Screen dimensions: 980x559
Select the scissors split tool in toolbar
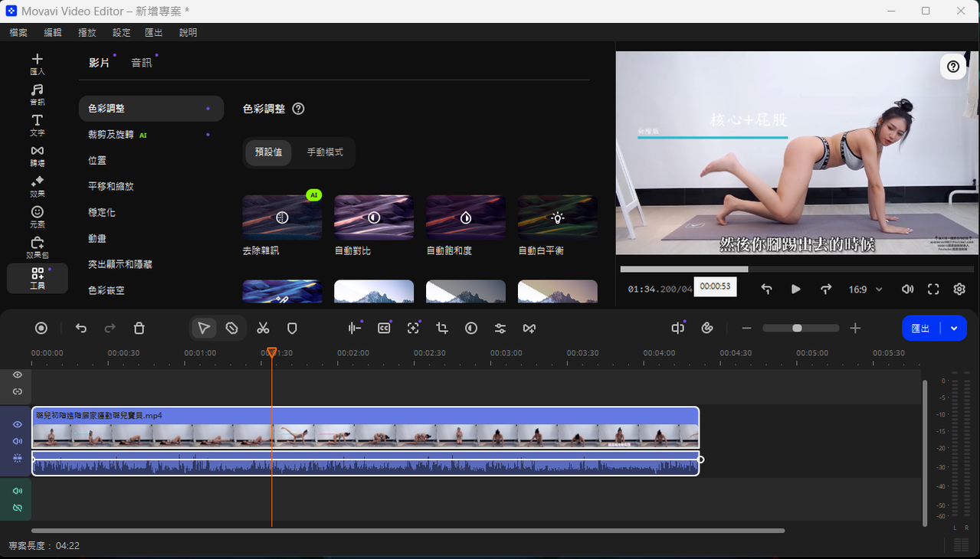(263, 328)
